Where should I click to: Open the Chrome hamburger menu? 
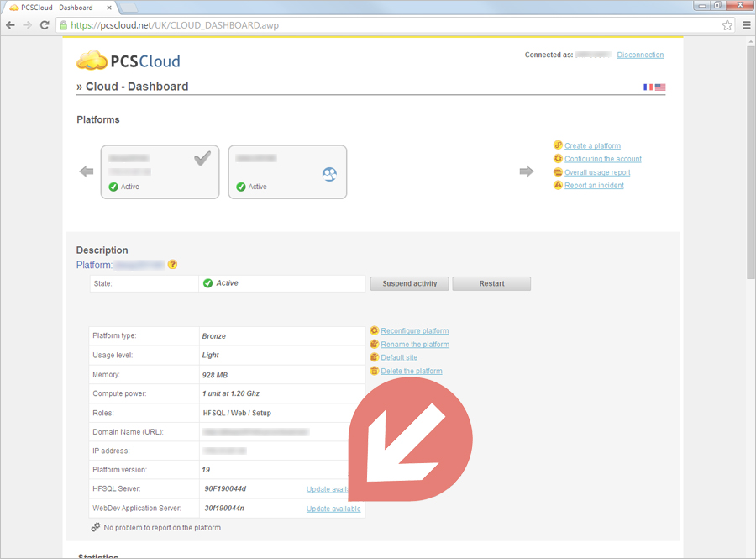pos(747,25)
